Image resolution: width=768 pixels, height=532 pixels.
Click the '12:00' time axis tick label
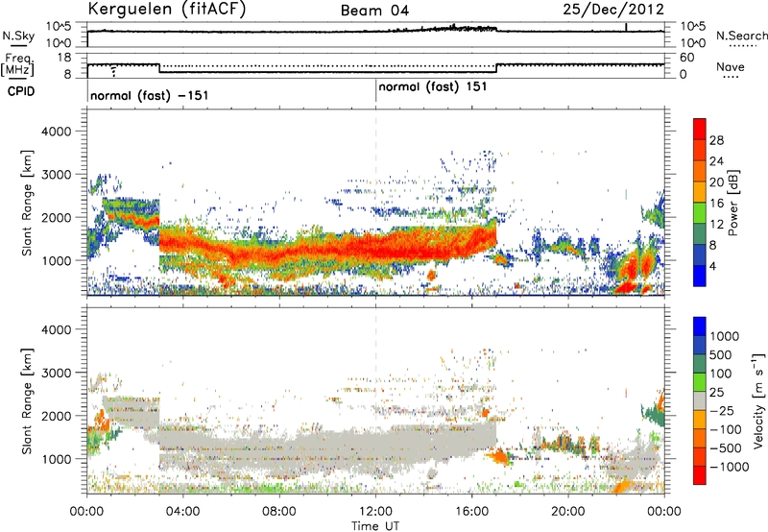[x=375, y=512]
